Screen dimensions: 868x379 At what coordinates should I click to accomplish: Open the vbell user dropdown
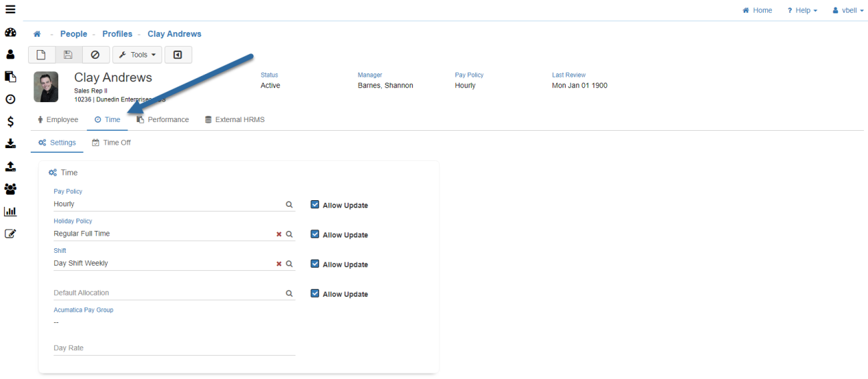coord(848,10)
